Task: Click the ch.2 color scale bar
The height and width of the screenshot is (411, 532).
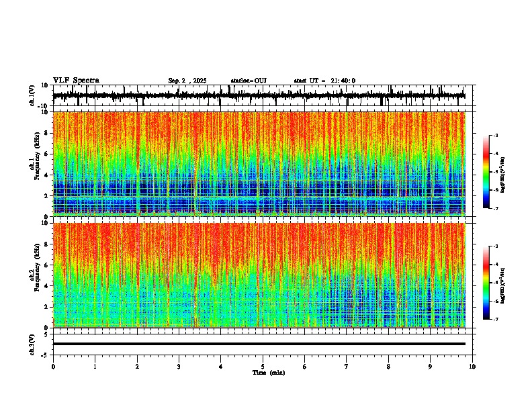Action: (486, 283)
